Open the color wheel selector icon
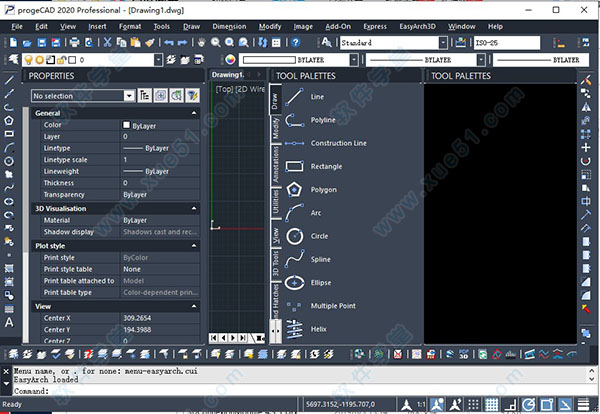Viewport: 600px width, 414px height. [x=230, y=60]
